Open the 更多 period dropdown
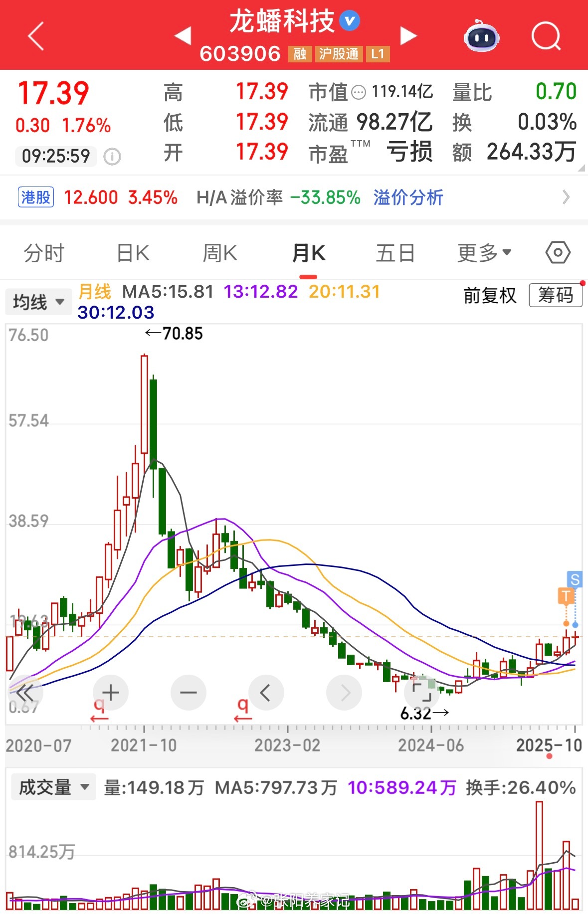 [x=484, y=253]
